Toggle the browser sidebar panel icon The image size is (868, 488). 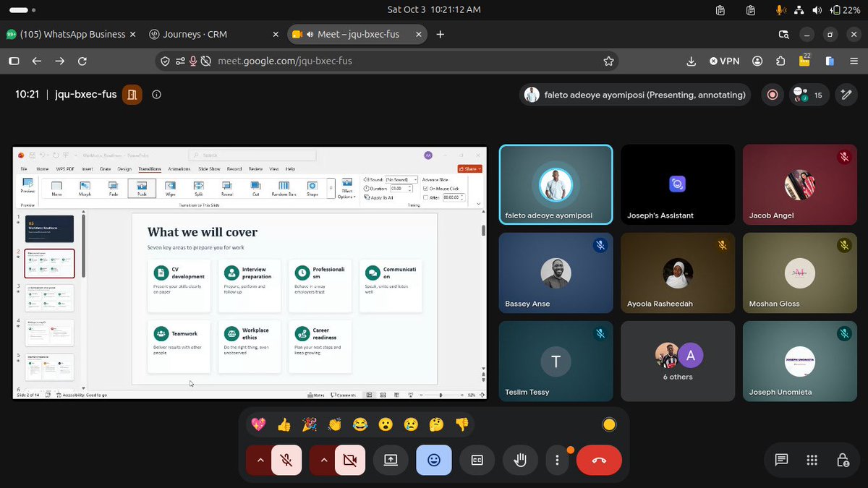point(14,61)
